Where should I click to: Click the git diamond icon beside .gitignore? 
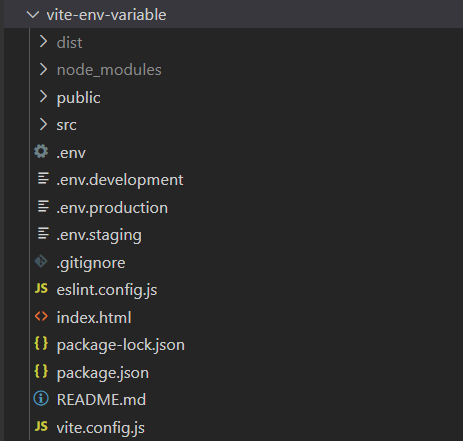41,262
